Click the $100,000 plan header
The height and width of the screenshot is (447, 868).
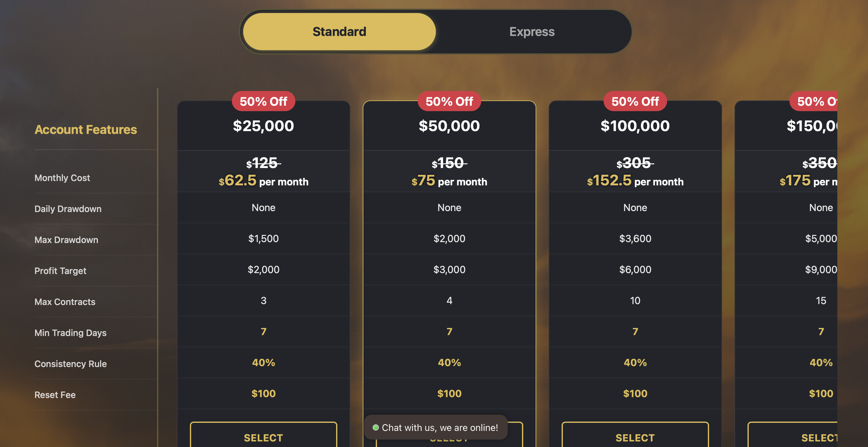point(635,126)
